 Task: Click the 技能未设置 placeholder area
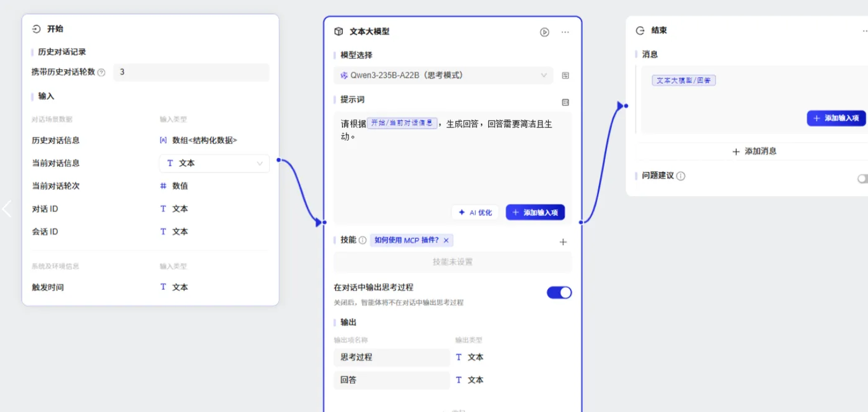tap(453, 262)
